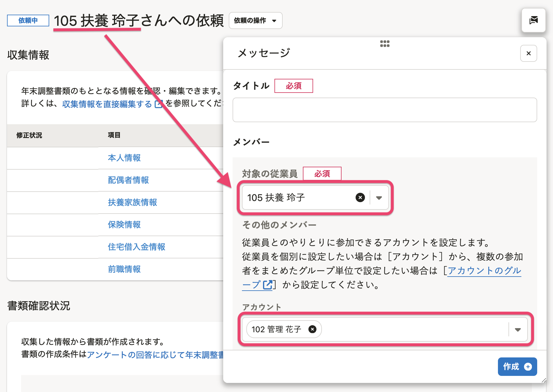
Task: Open the 扶養家族情報 link
Action: [132, 202]
